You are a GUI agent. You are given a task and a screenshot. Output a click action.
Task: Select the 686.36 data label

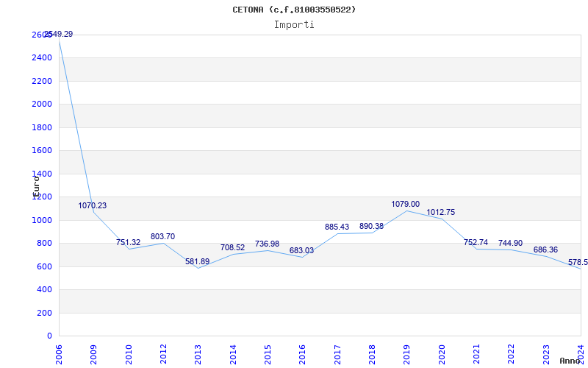click(545, 250)
